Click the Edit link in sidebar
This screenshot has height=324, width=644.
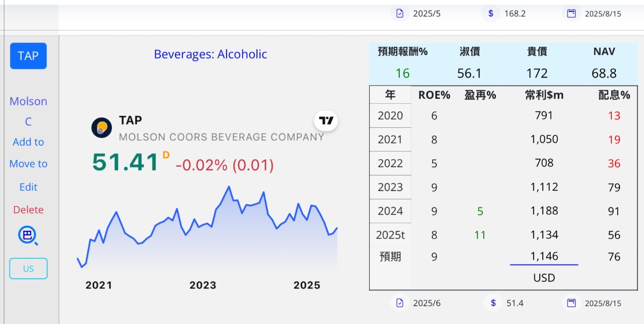pyautogui.click(x=28, y=187)
